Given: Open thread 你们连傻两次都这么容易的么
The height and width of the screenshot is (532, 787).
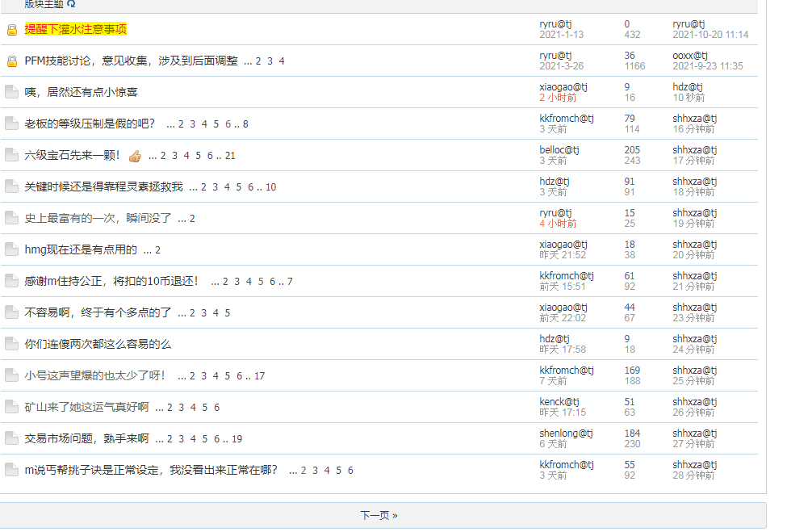Looking at the screenshot, I should (98, 344).
